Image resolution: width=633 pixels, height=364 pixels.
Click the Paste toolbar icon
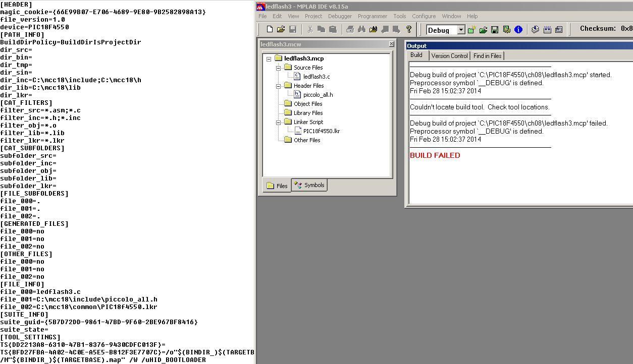click(x=333, y=30)
